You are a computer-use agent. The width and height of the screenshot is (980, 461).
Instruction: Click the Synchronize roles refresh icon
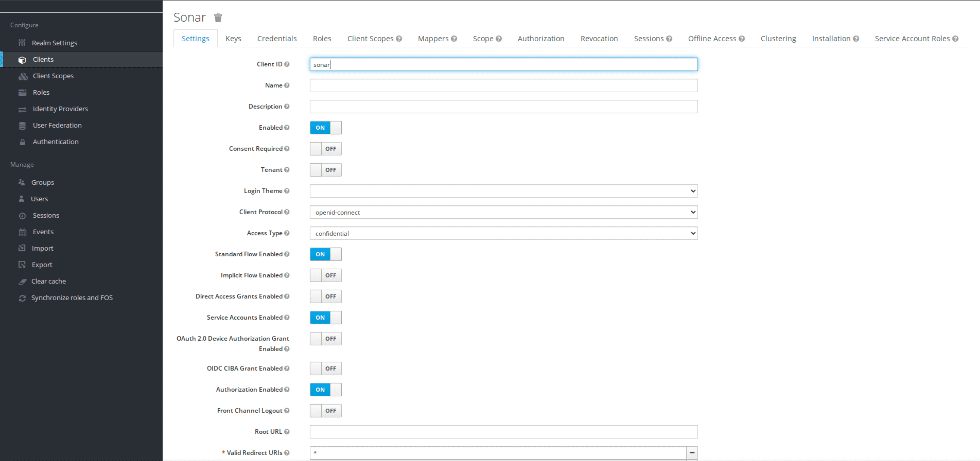pos(22,298)
